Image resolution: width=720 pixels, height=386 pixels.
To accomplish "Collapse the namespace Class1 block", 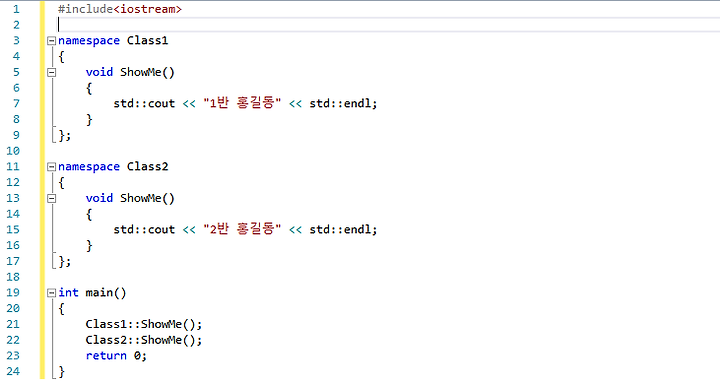I will click(x=51, y=41).
